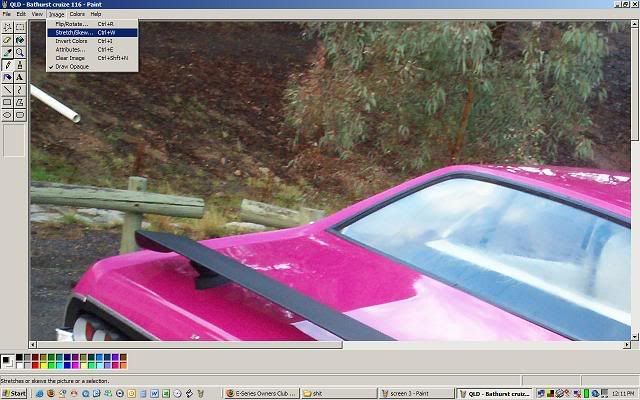Screen dimensions: 640x400
Task: Click the horizontal scrollbar right arrow
Action: 627,345
